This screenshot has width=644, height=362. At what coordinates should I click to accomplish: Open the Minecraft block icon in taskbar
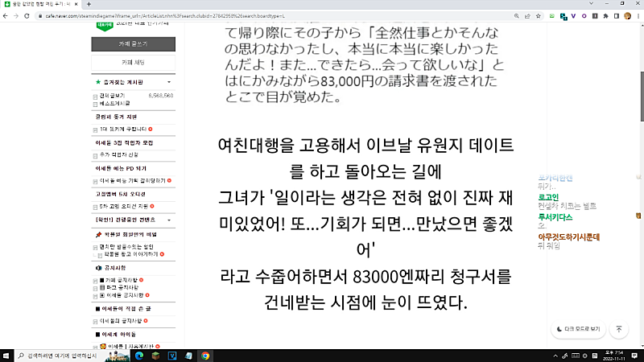pyautogui.click(x=155, y=356)
